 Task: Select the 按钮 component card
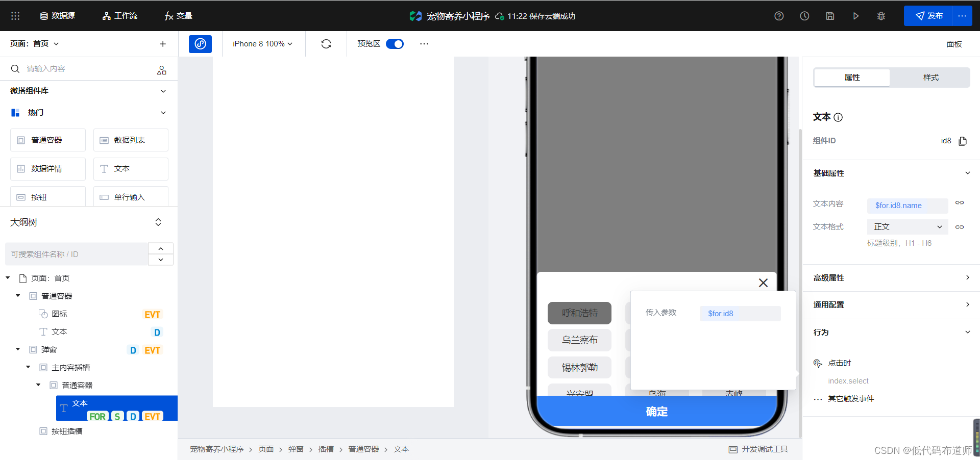point(48,197)
